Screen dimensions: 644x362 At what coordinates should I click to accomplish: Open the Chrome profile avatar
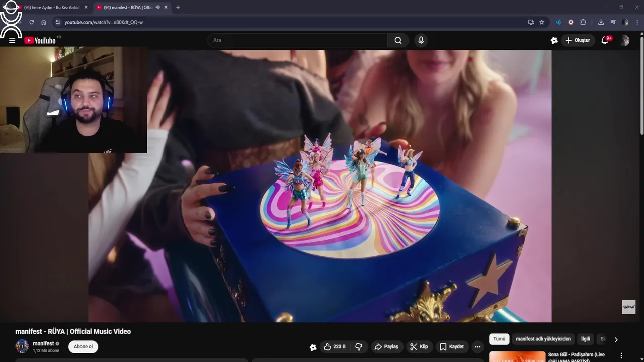tap(625, 22)
